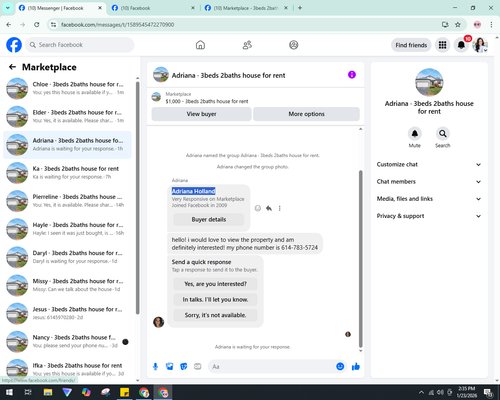Open the Elder conversation
500x400 pixels.
tap(67, 117)
